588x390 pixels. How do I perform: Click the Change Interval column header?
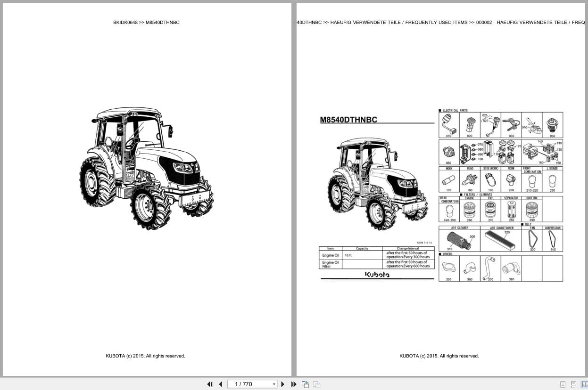point(408,248)
